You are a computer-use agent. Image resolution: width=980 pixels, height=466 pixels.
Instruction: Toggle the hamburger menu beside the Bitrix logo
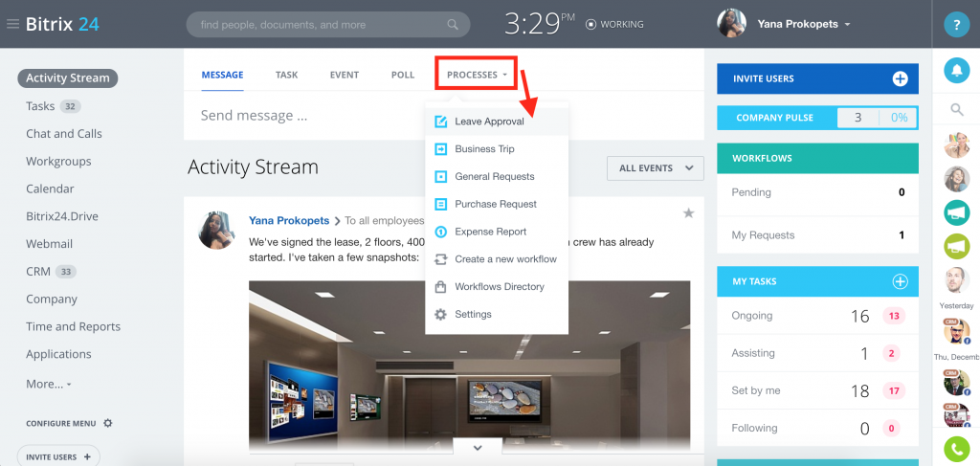(x=13, y=24)
